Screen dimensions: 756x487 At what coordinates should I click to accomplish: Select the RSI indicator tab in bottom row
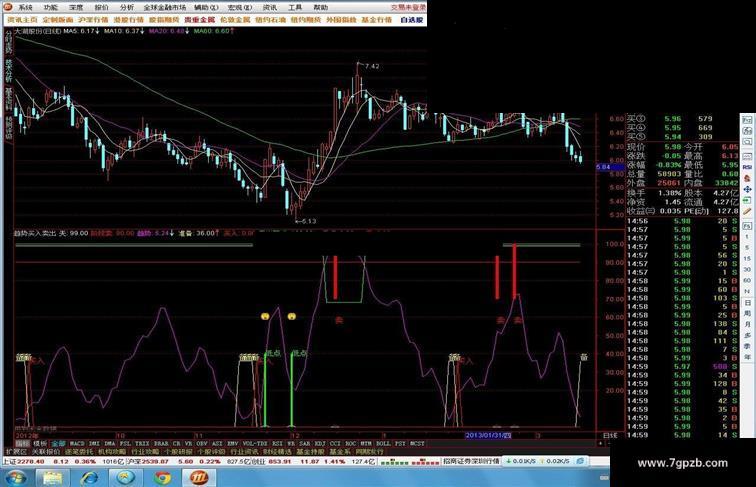pyautogui.click(x=277, y=443)
